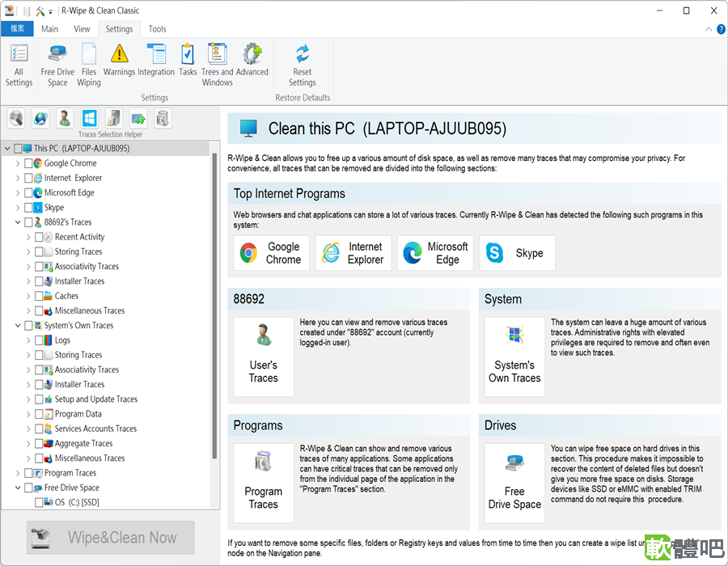Open Free Drive Space tile in Drives
Viewport: 728px width, 566px height.
(x=514, y=483)
